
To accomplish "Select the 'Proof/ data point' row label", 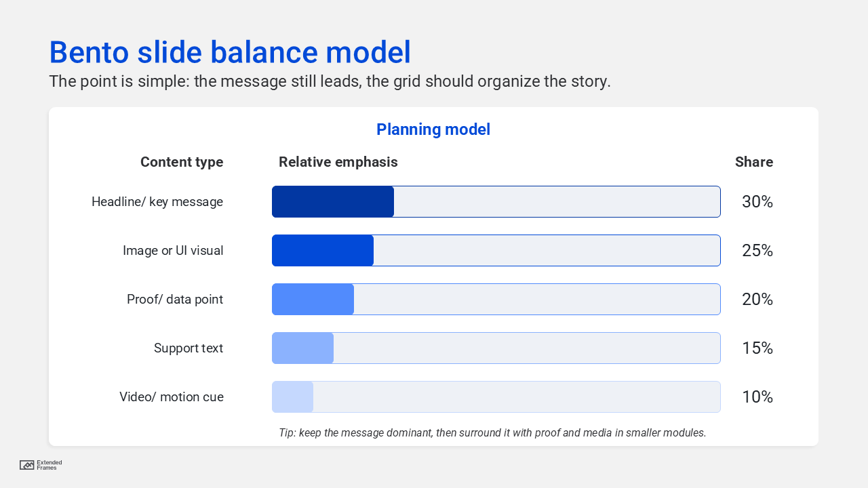I will pos(175,300).
